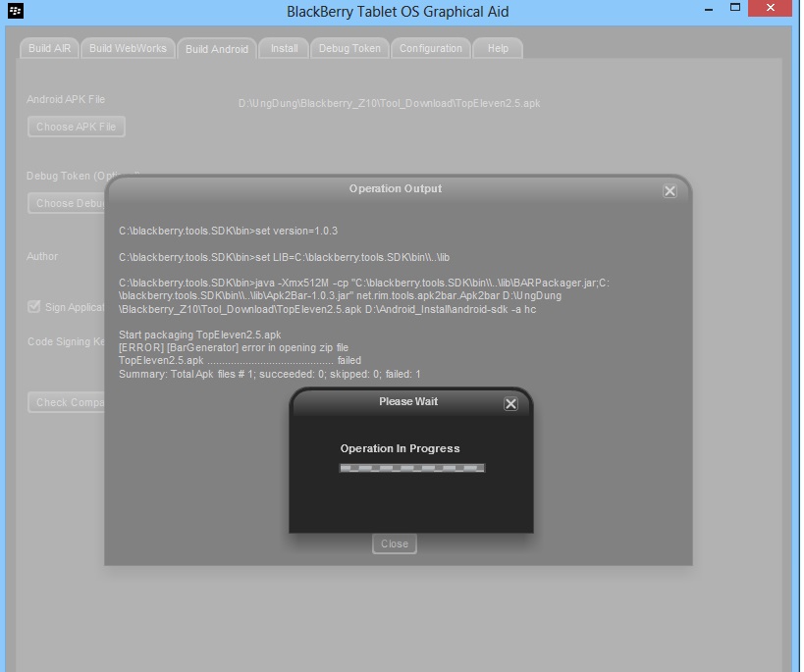
Task: Close the Please Wait dialog
Action: (510, 404)
